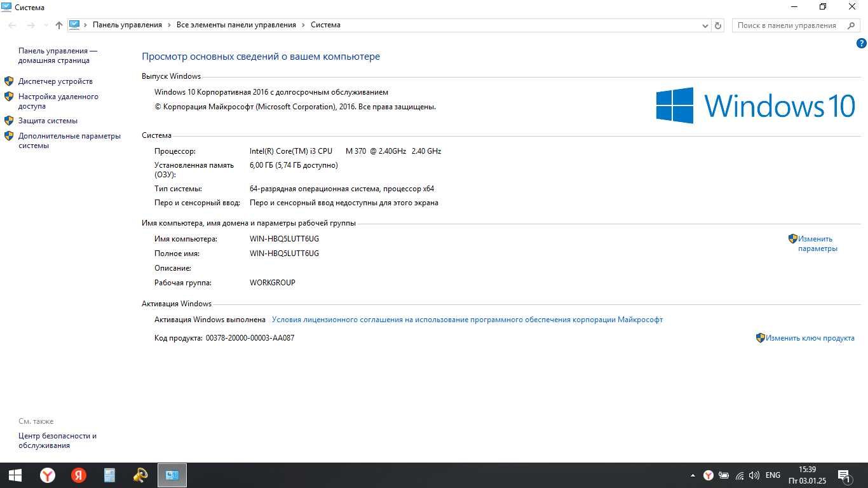Click the full name value 'WIN-HBQ5LUTT6UG' in the 'Полное имя' row
This screenshot has height=488, width=868.
point(284,254)
